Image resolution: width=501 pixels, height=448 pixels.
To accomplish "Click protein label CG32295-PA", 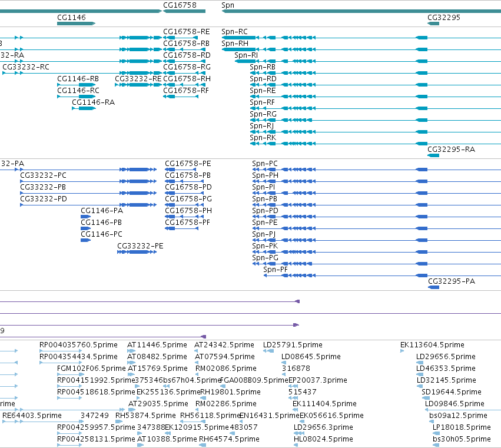I will (x=452, y=281).
